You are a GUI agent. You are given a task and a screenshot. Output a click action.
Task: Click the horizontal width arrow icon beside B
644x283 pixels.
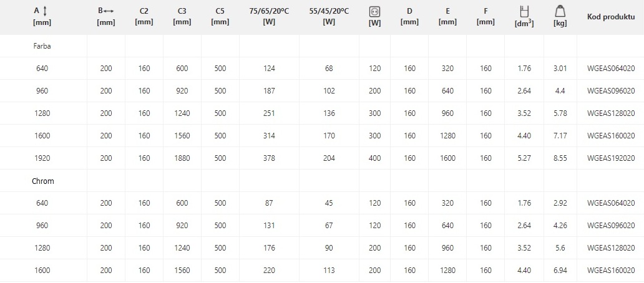109,11
